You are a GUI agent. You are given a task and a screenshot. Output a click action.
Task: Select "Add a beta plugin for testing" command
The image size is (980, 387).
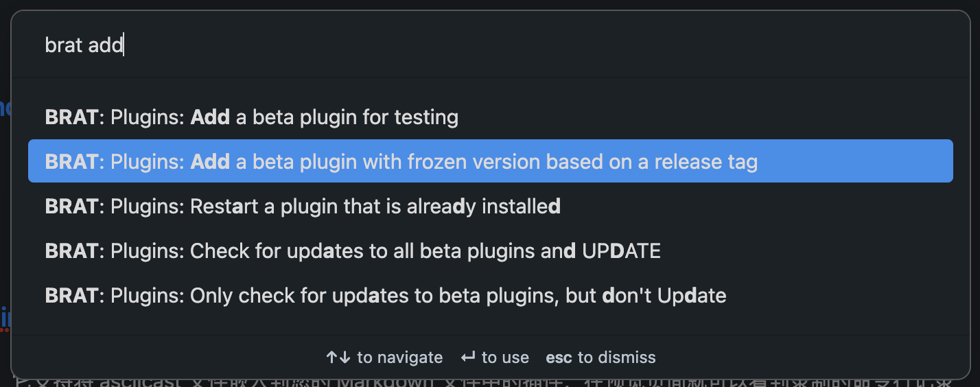[x=251, y=117]
